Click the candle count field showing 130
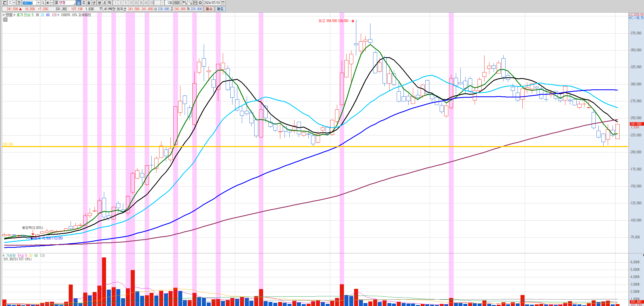Image resolution: width=644 pixels, height=306 pixels. click(x=169, y=3)
